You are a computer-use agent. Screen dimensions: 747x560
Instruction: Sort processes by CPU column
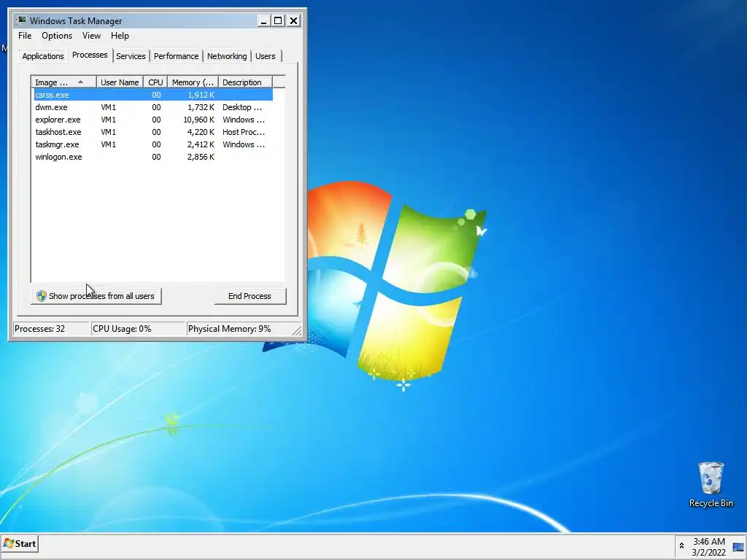pos(155,82)
